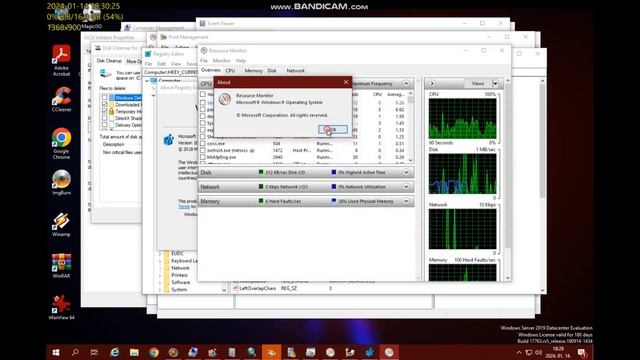
Task: Switch to Registry Editor via taskbar icon
Action: (x=369, y=352)
